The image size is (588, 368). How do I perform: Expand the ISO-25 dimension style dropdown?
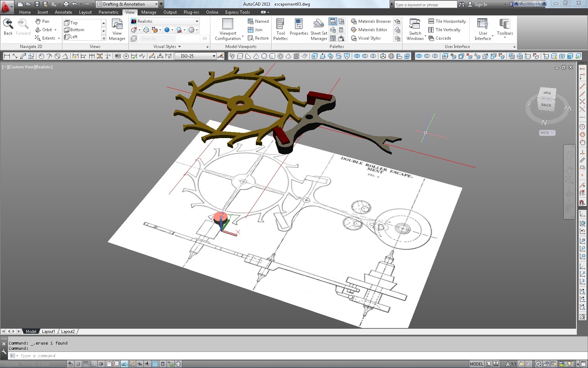click(x=213, y=56)
